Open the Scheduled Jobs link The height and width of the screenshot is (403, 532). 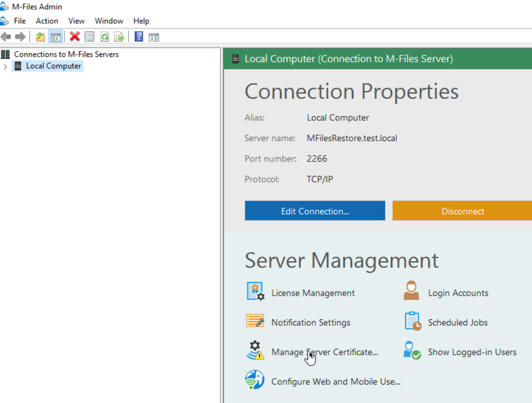458,323
